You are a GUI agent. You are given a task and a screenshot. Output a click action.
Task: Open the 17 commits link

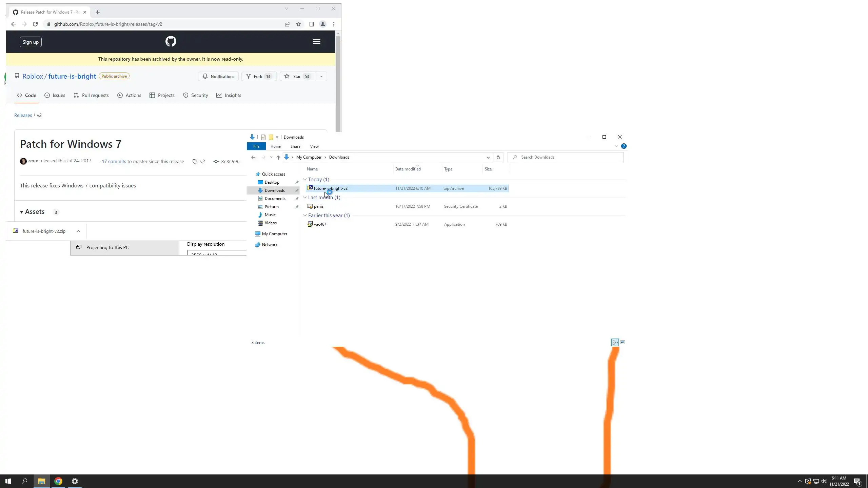tap(114, 161)
